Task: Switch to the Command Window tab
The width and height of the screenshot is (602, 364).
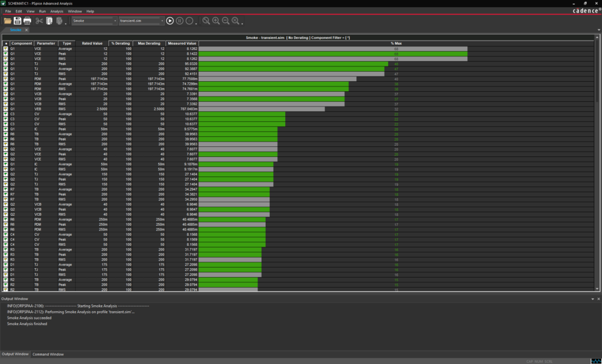Action: click(48, 355)
